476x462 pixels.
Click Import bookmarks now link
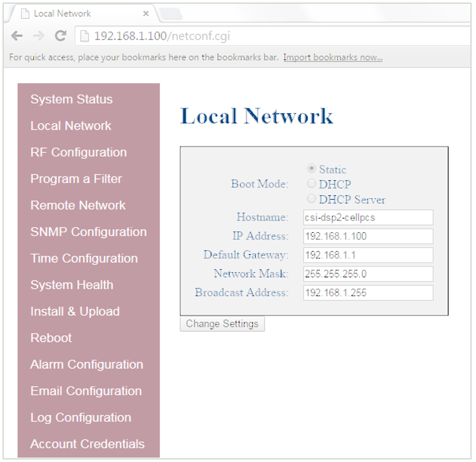point(333,57)
